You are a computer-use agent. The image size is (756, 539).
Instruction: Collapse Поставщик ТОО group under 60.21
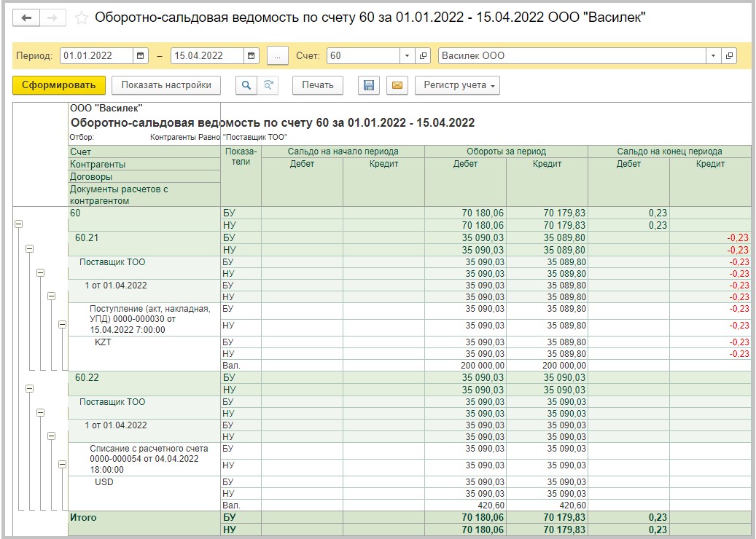click(41, 272)
